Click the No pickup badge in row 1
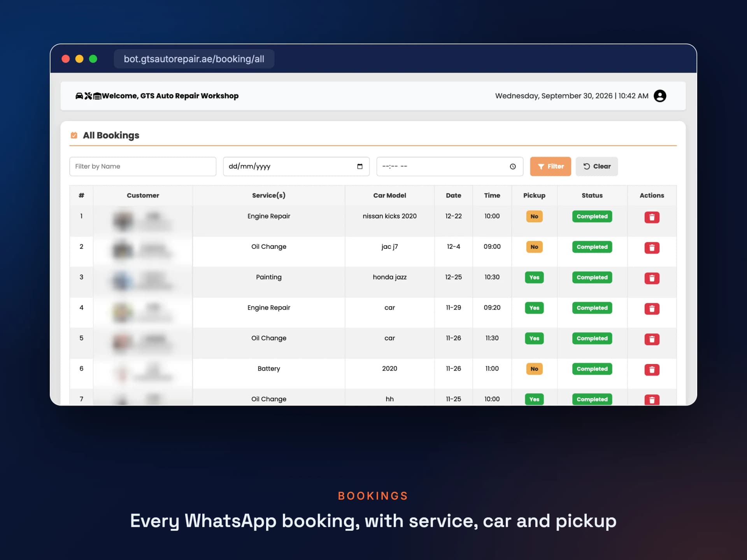Viewport: 747px width, 560px height. tap(534, 217)
